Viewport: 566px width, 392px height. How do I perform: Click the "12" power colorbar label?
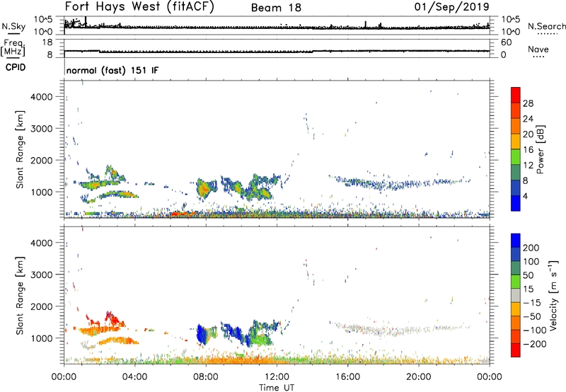click(x=528, y=166)
